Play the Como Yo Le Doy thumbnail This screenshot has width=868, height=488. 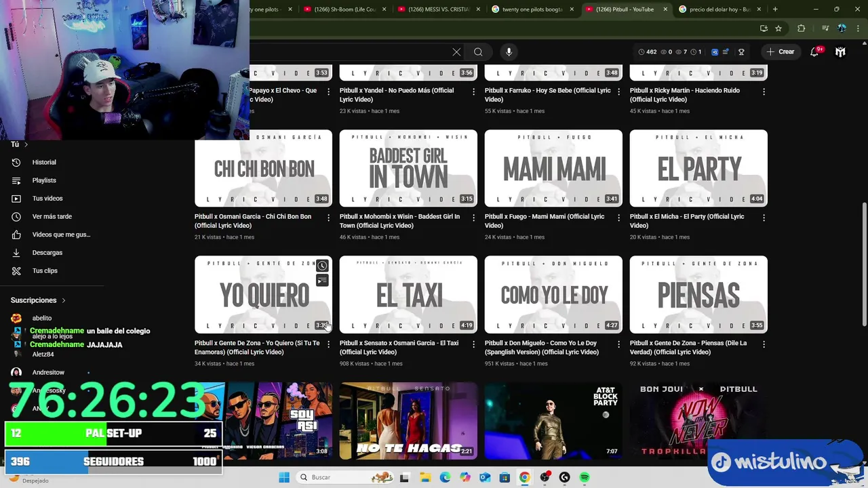[553, 294]
